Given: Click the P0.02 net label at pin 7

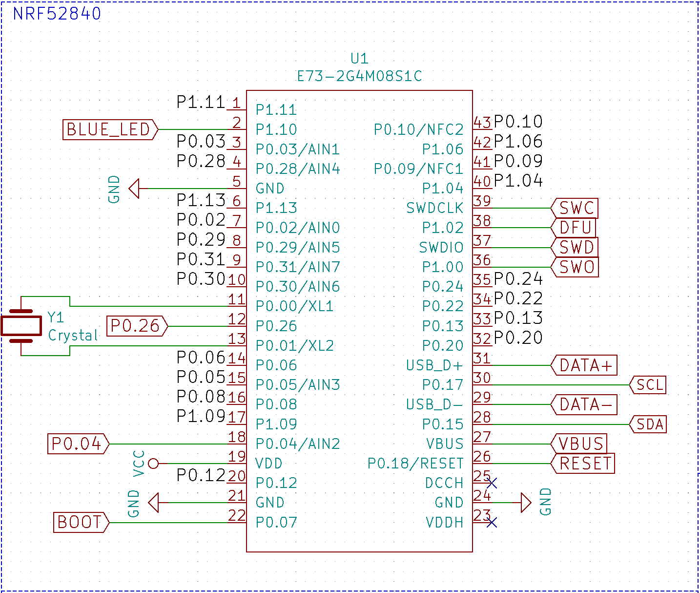Looking at the screenshot, I should [201, 220].
